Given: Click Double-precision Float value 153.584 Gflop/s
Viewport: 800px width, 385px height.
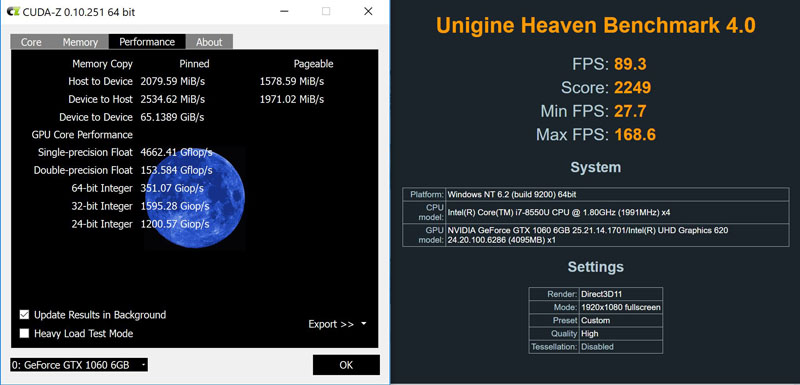Looking at the screenshot, I should 177,170.
